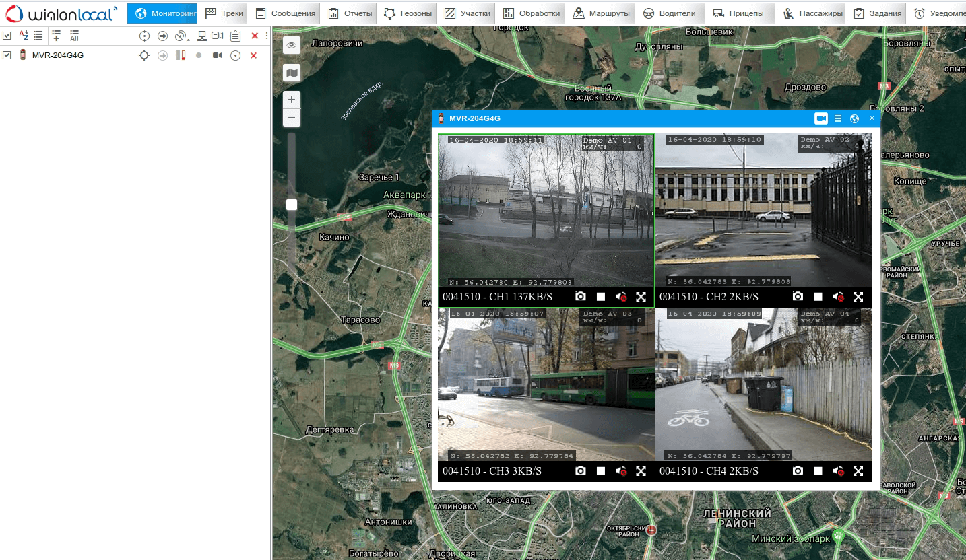Open the list view in the video window header
This screenshot has width=966, height=560.
coord(838,118)
